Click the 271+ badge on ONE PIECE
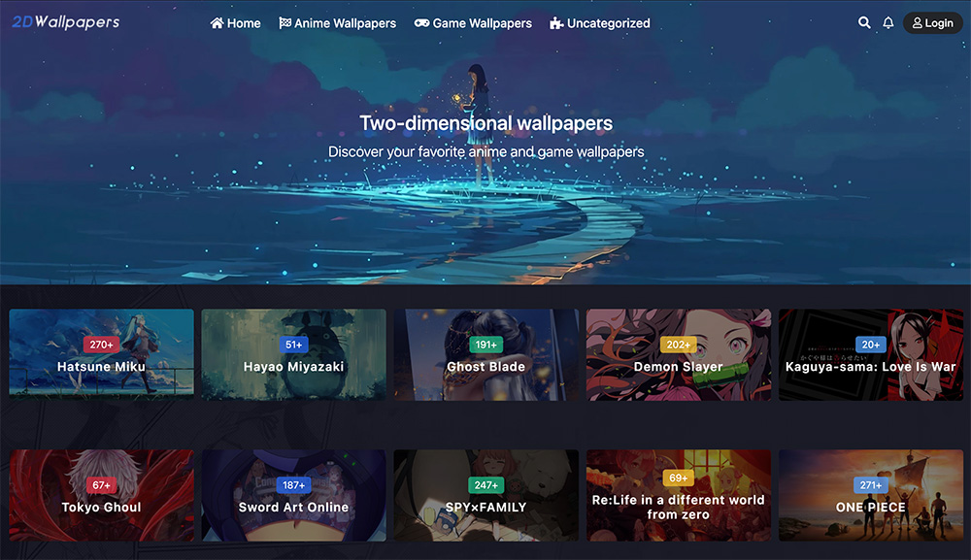 (871, 485)
